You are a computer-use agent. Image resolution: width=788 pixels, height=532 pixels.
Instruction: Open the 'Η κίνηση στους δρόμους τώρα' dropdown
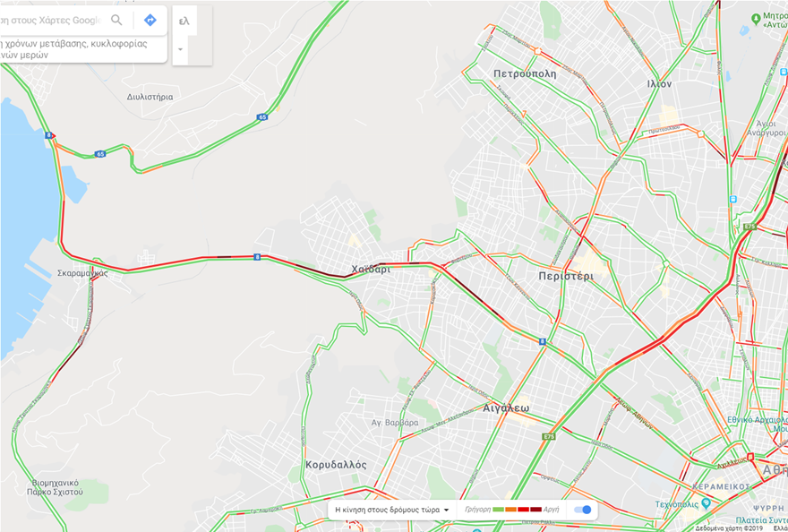coord(392,510)
